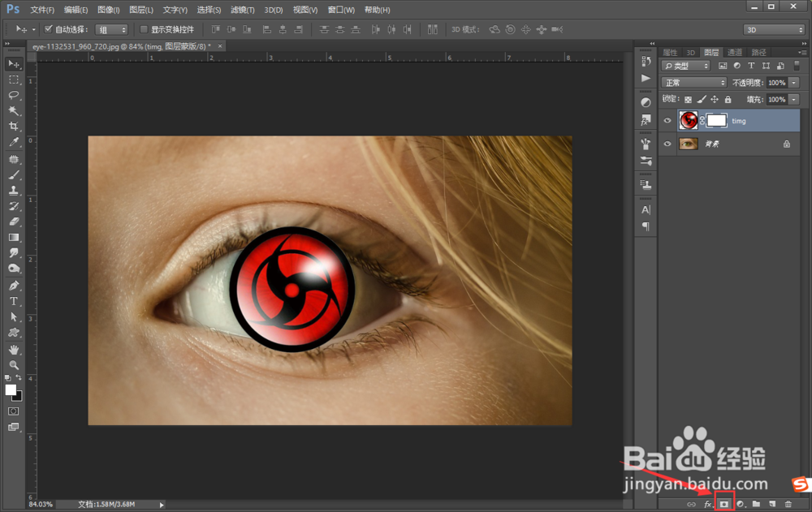
Task: Open History panel icon in dock
Action: [x=646, y=62]
